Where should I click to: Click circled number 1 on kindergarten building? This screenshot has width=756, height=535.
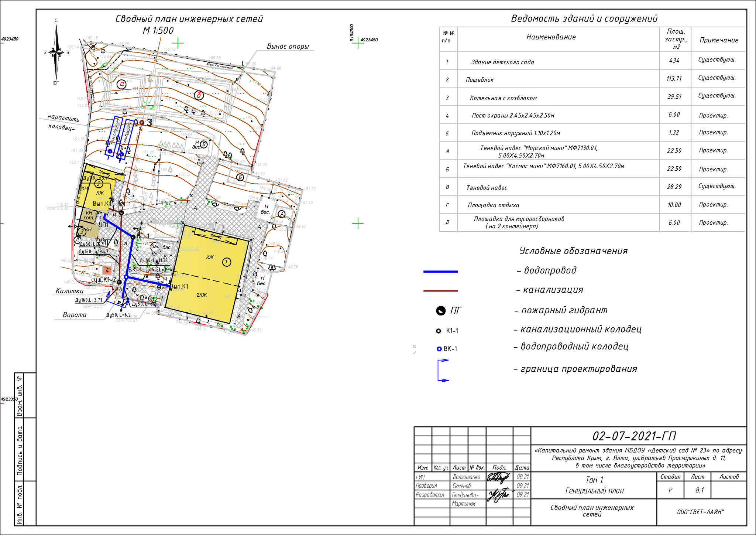[227, 262]
